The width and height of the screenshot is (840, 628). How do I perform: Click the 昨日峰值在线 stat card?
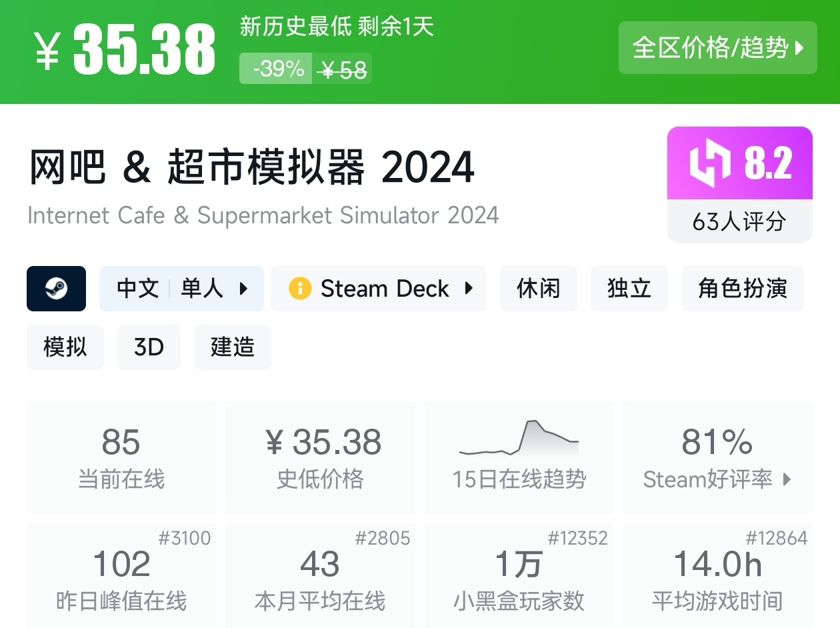(121, 576)
